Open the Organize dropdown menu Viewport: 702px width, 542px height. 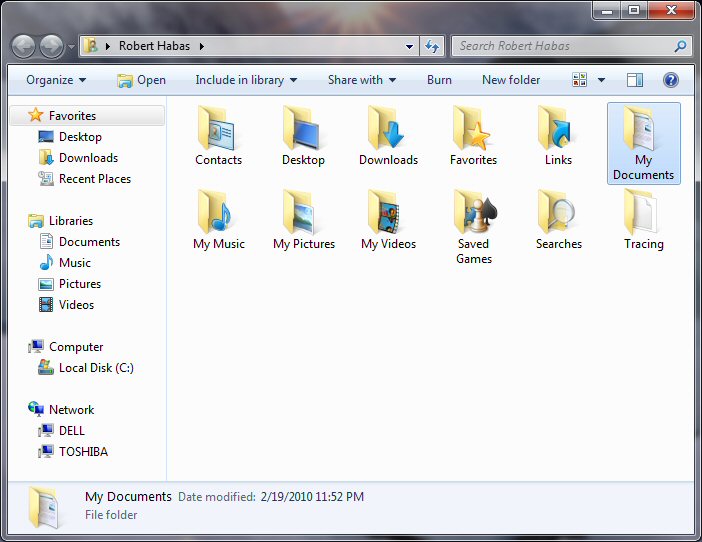pyautogui.click(x=56, y=80)
